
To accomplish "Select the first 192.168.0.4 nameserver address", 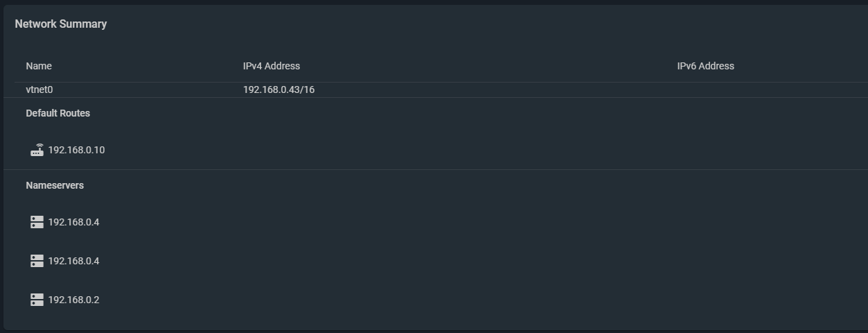I will tap(73, 222).
